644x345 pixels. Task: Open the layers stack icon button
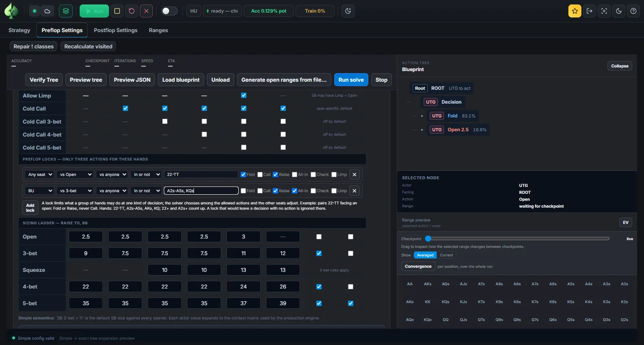click(66, 11)
